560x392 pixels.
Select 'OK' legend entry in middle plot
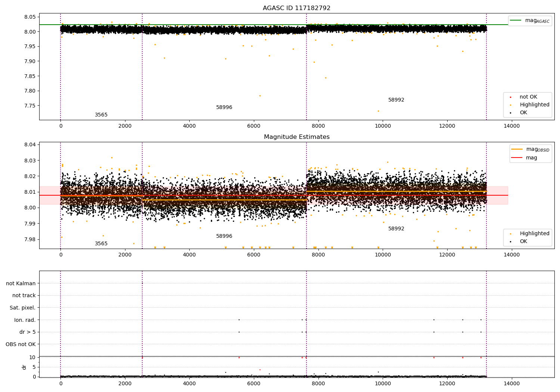pyautogui.click(x=523, y=242)
